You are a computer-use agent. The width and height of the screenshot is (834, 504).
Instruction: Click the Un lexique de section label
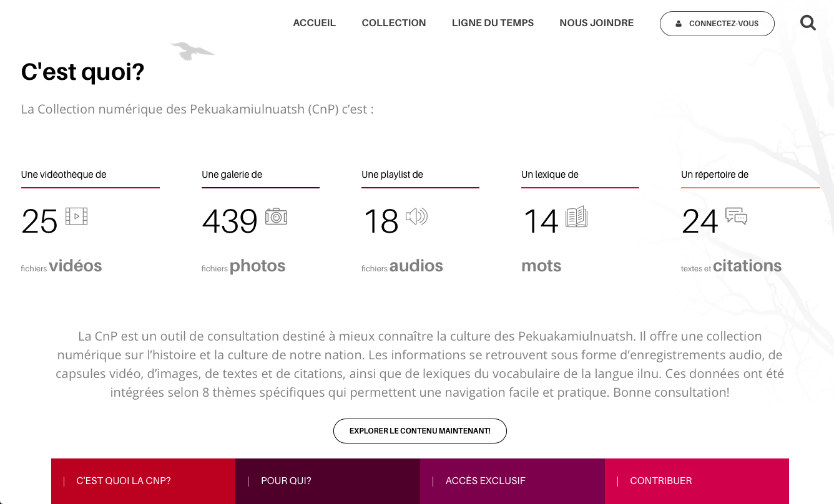point(550,175)
